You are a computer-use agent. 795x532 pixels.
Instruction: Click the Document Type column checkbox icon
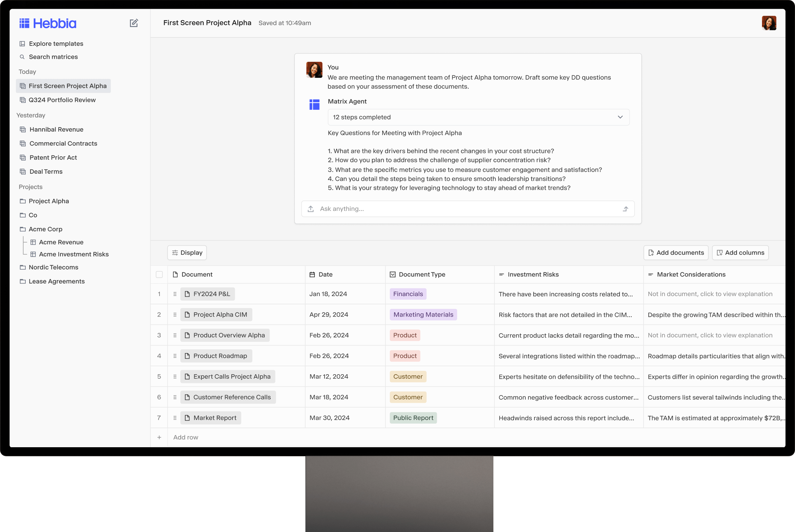point(393,275)
